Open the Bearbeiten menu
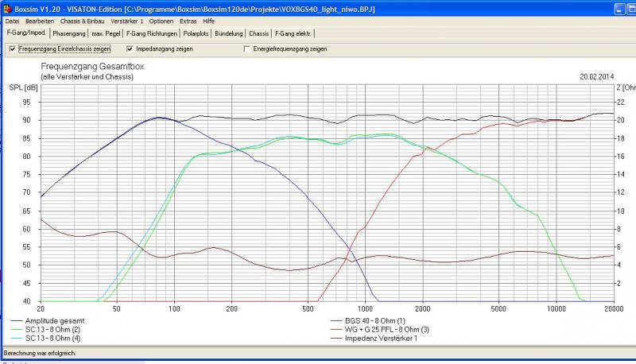 point(41,21)
